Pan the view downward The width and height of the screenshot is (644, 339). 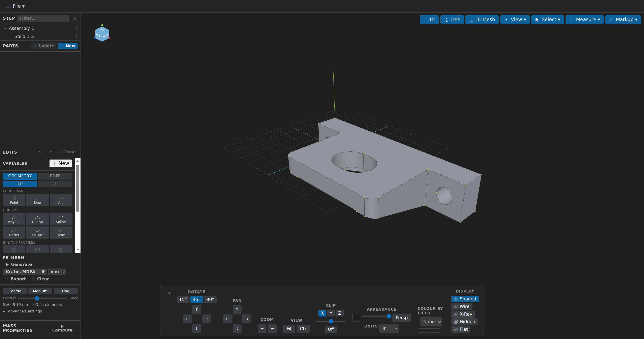click(x=237, y=328)
